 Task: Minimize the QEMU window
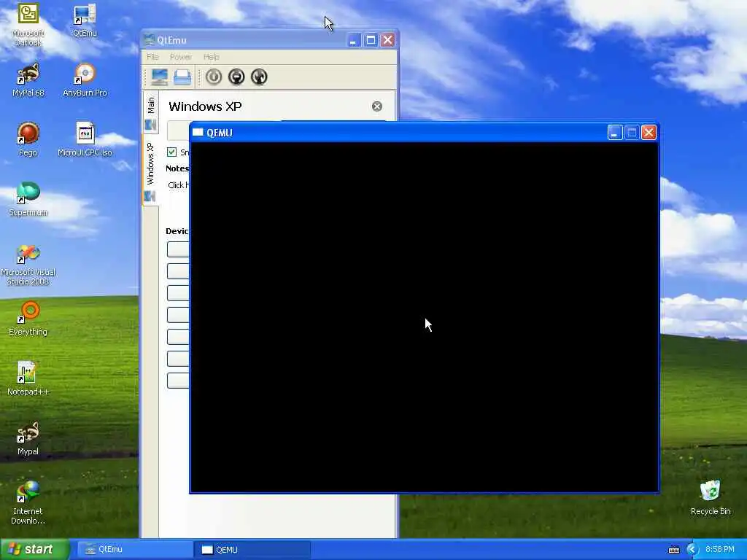click(x=615, y=133)
